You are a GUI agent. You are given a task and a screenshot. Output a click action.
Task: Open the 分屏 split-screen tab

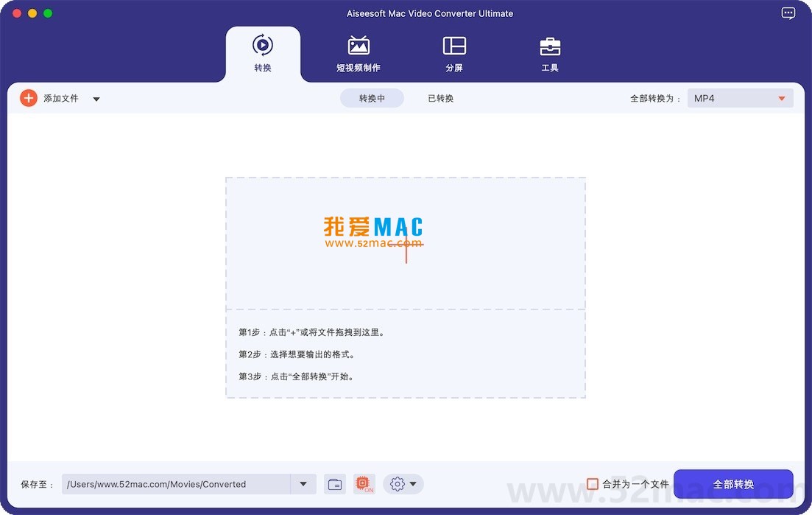[x=454, y=53]
